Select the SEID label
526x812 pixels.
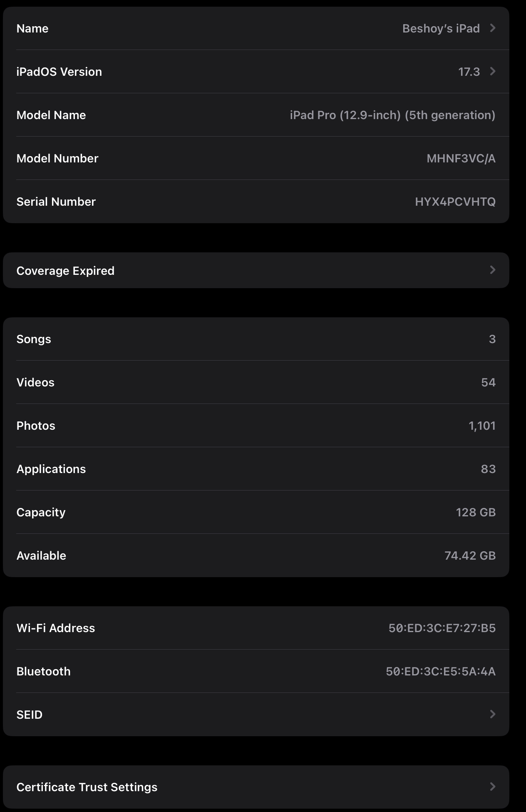coord(30,715)
